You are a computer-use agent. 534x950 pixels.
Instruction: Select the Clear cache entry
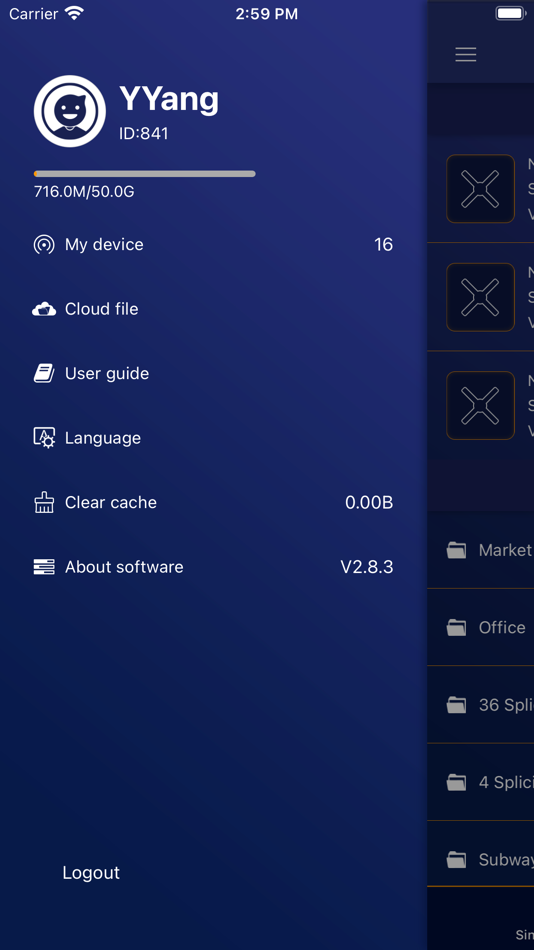(x=213, y=502)
